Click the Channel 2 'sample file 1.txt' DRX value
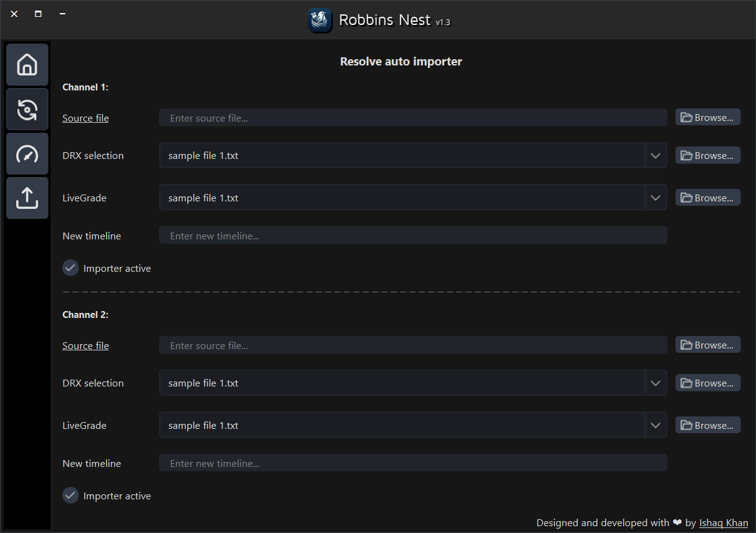 point(203,383)
